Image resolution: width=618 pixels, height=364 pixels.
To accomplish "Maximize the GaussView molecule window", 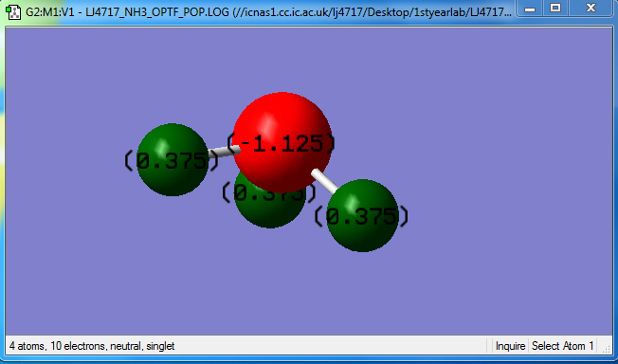I will tap(555, 8).
